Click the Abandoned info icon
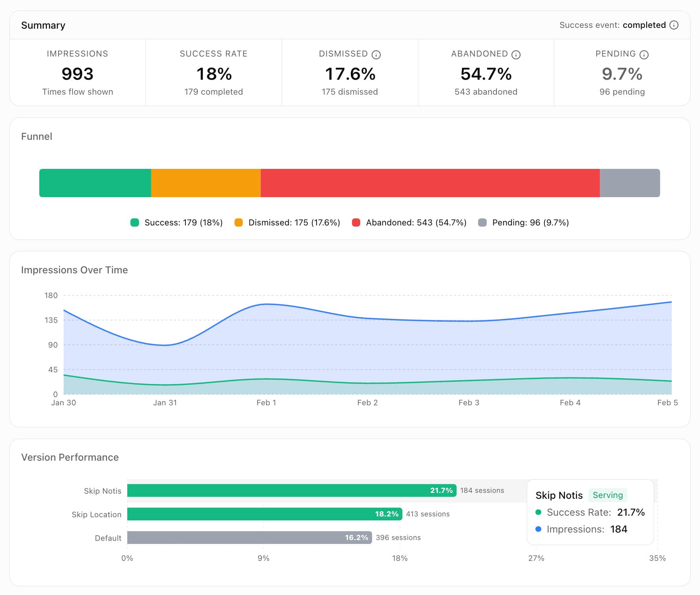Viewport: 700px width, 595px height. (515, 55)
